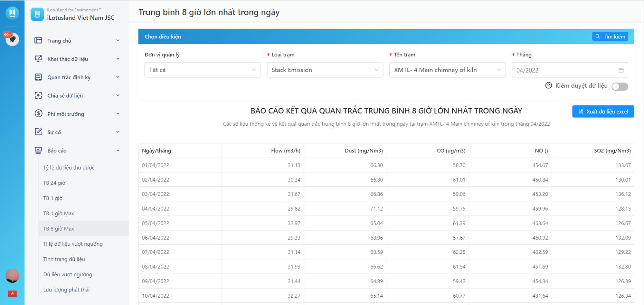Switch language via Vietnam flag icon

click(x=12, y=293)
